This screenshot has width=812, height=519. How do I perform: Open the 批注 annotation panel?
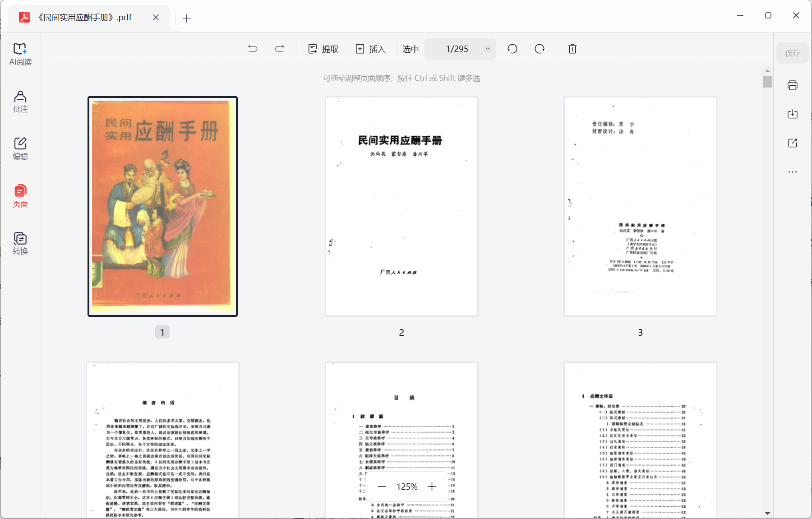pyautogui.click(x=20, y=102)
